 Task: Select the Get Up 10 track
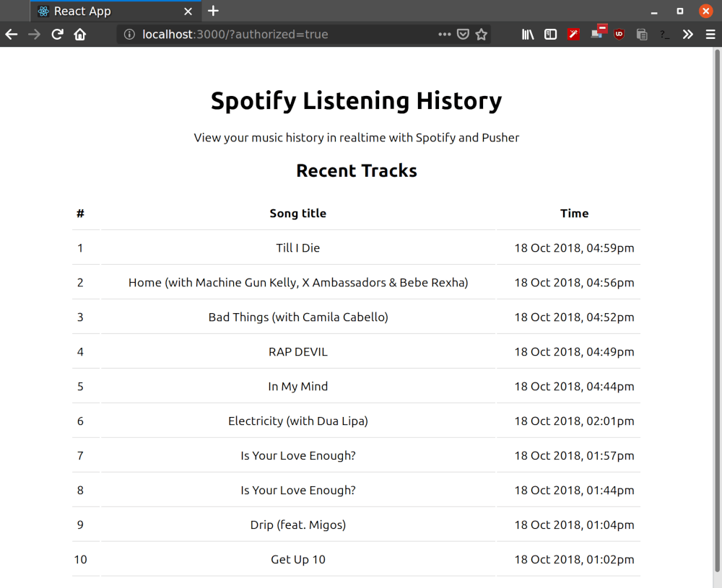pos(298,559)
